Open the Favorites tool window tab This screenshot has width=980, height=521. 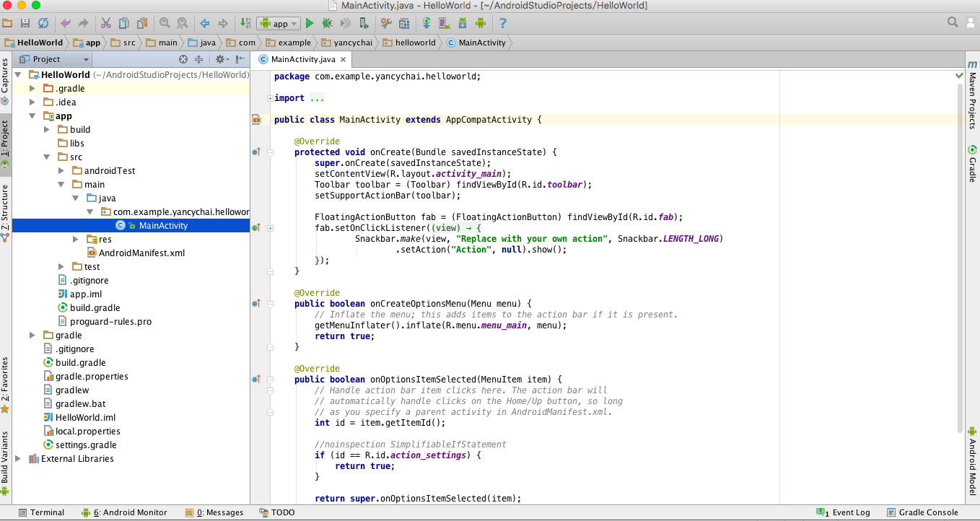point(5,385)
